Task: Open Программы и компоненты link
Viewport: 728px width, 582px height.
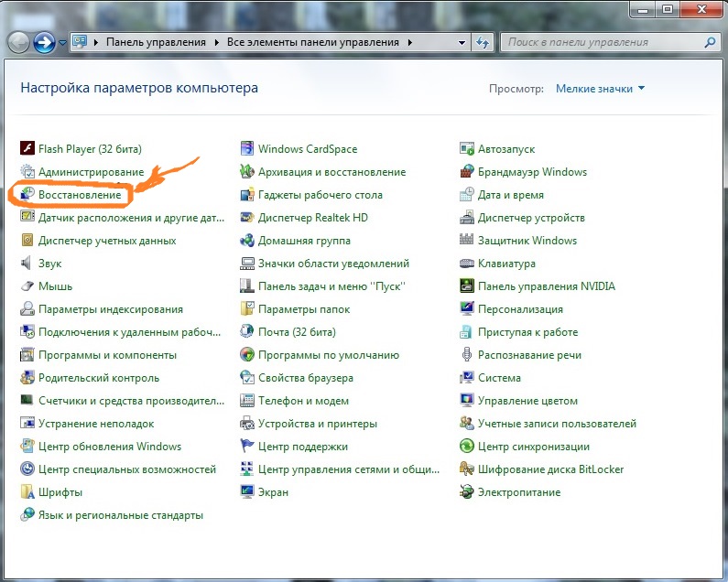Action: (x=107, y=355)
